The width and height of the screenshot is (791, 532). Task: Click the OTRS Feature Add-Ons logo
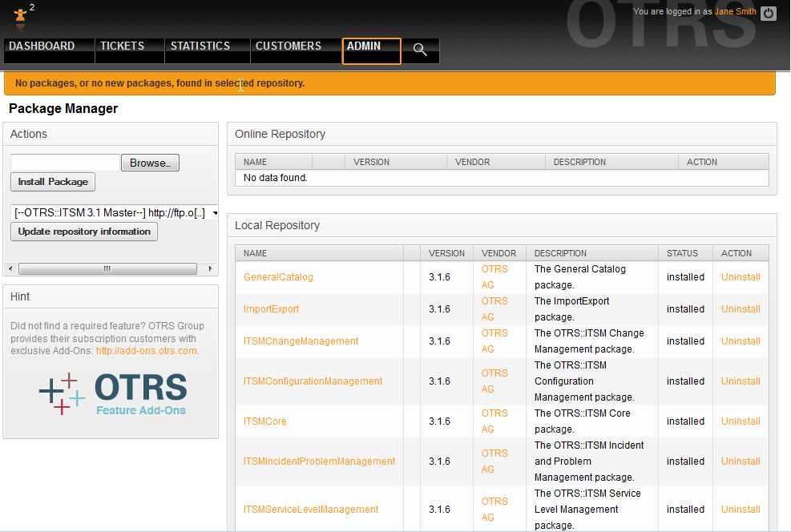[112, 393]
